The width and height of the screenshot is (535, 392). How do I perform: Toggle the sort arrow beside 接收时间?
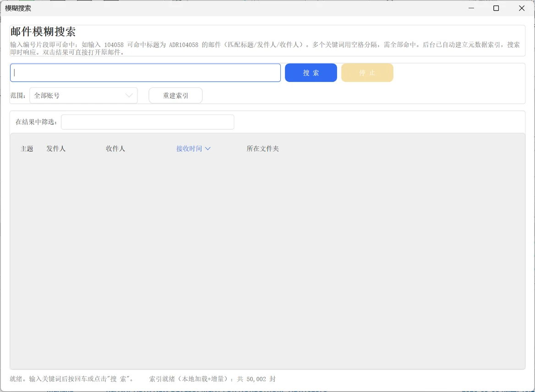[208, 149]
